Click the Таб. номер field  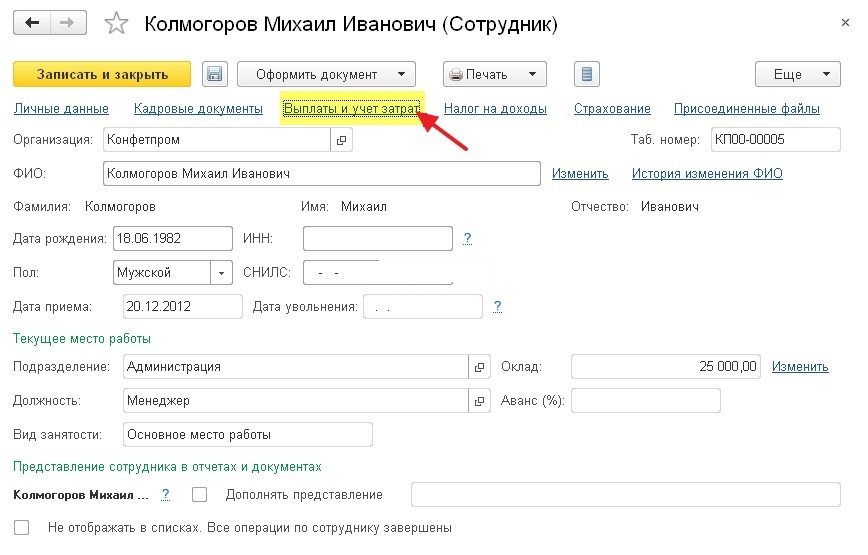pos(776,140)
